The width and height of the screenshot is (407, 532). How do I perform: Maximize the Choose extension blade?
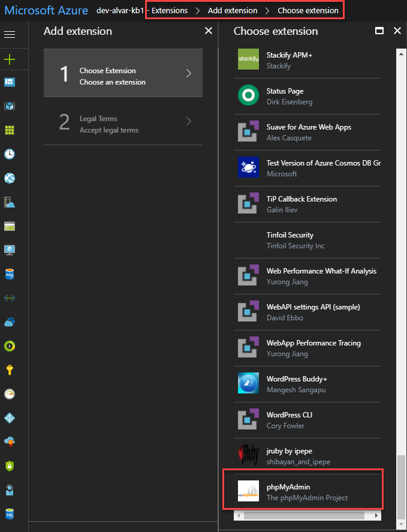[379, 31]
